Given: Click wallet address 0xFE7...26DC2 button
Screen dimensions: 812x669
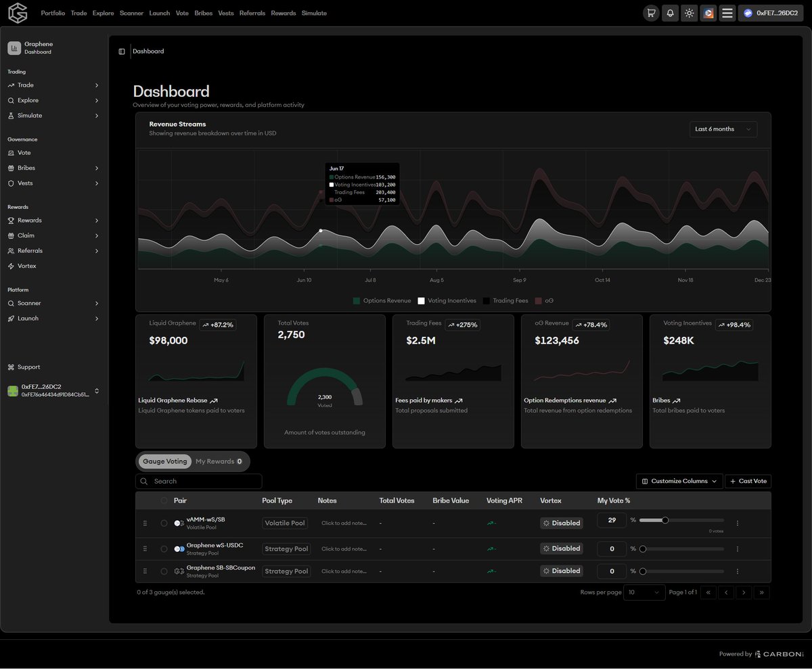Looking at the screenshot, I should click(x=771, y=13).
